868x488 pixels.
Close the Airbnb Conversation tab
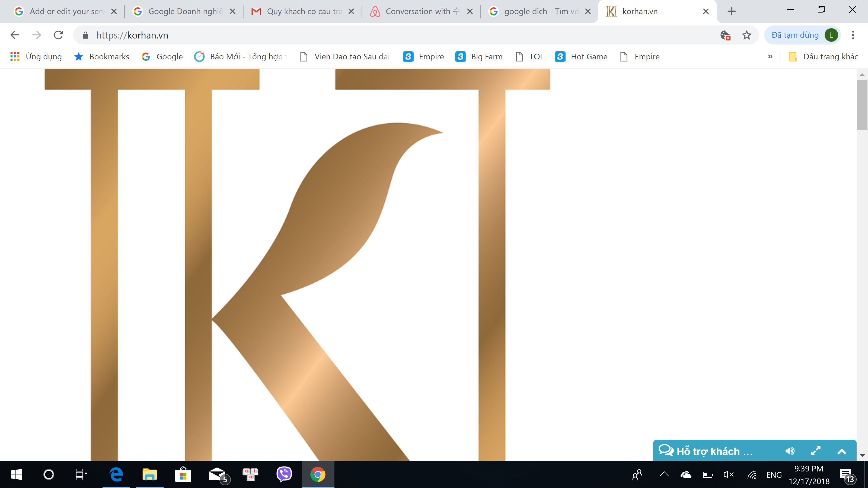pyautogui.click(x=470, y=11)
